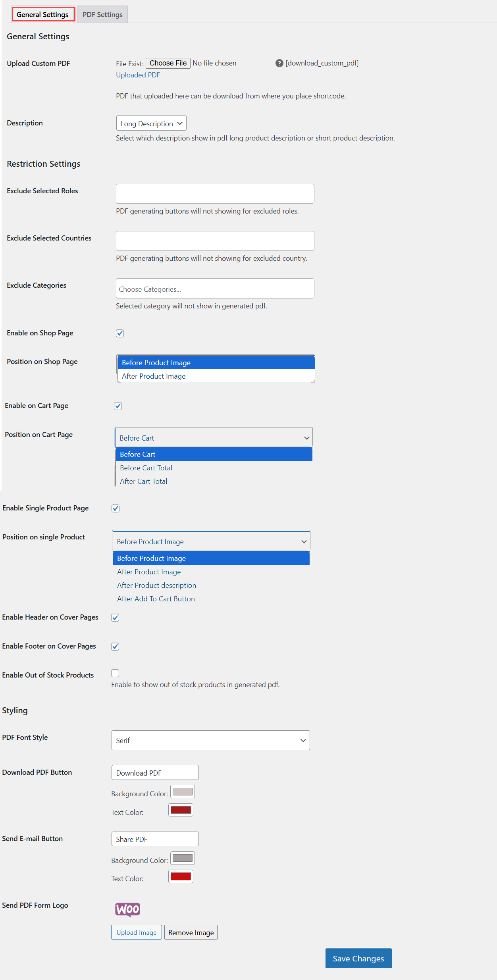This screenshot has width=497, height=980.
Task: Click the Exclude Selected Countries input field
Action: [x=215, y=241]
